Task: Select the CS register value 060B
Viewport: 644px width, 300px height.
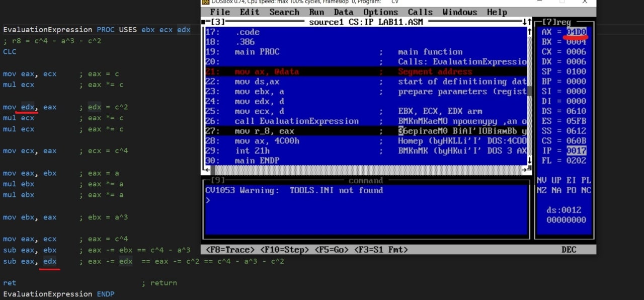Action: 576,140
